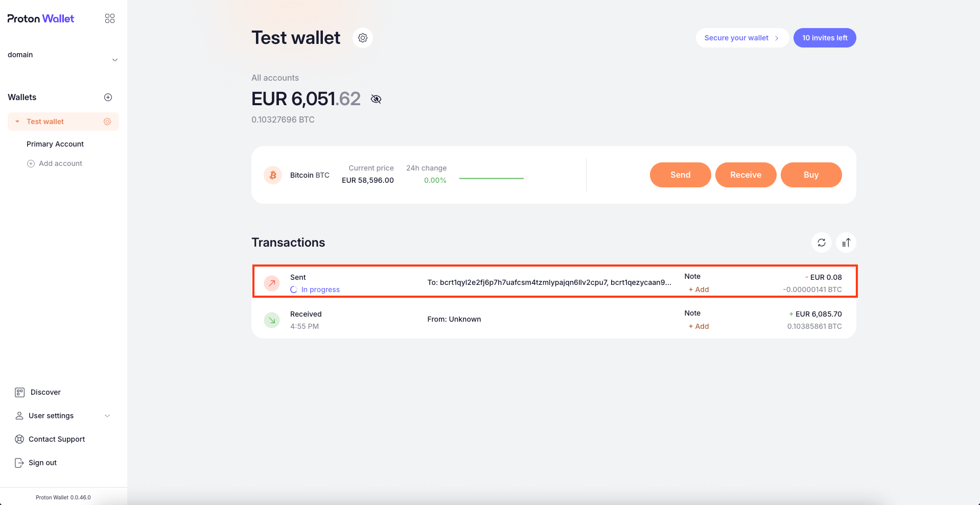Screen dimensions: 980x505
Task: Open wallet settings via gear beside title
Action: tap(362, 37)
